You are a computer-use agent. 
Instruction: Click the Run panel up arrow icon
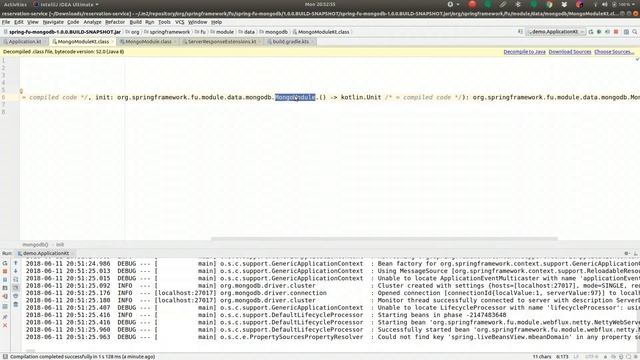coord(16,263)
